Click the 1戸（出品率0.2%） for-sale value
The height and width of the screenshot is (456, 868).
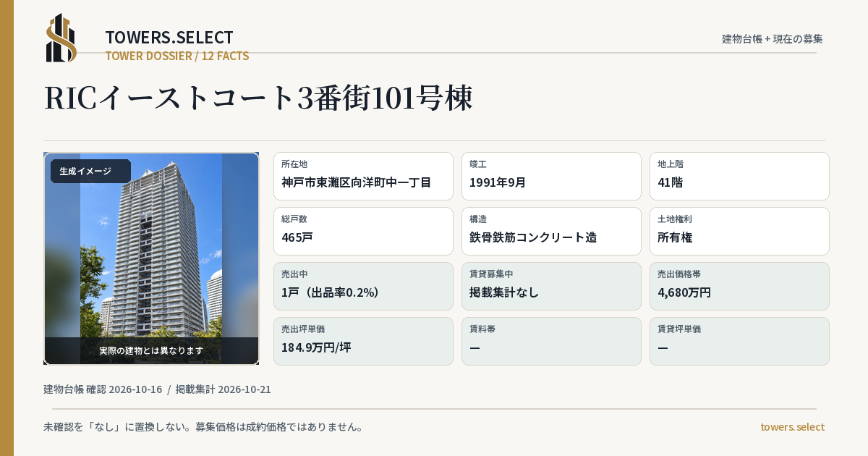click(331, 292)
